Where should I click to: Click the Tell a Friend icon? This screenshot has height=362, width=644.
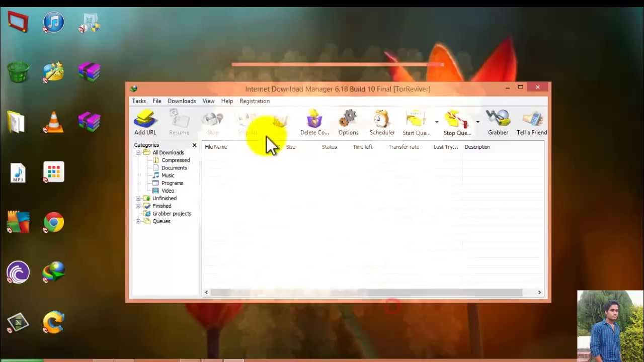(532, 123)
